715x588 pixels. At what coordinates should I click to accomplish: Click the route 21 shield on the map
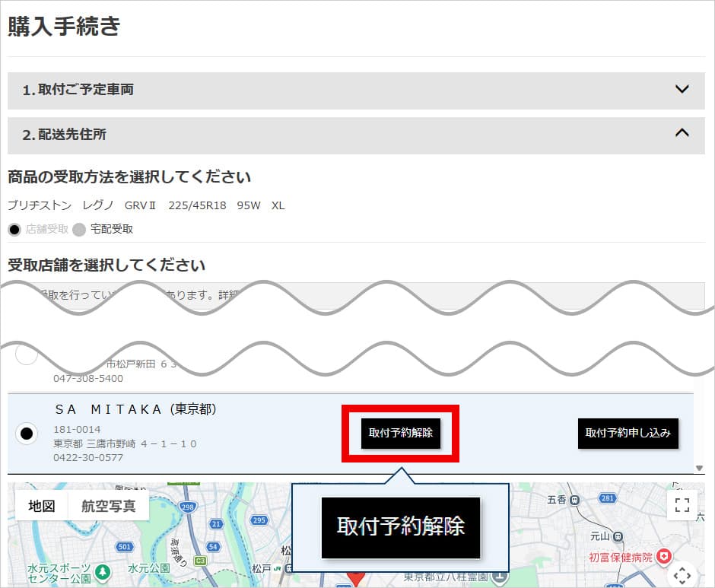216,524
